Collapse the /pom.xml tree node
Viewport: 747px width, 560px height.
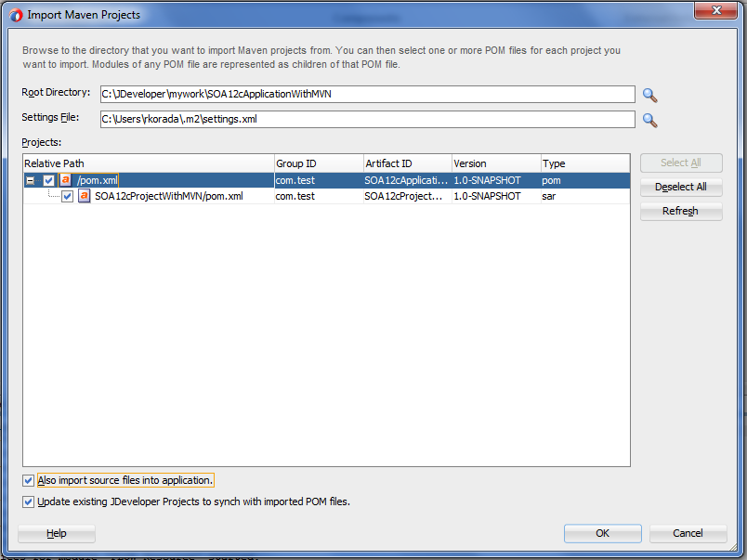(x=30, y=179)
